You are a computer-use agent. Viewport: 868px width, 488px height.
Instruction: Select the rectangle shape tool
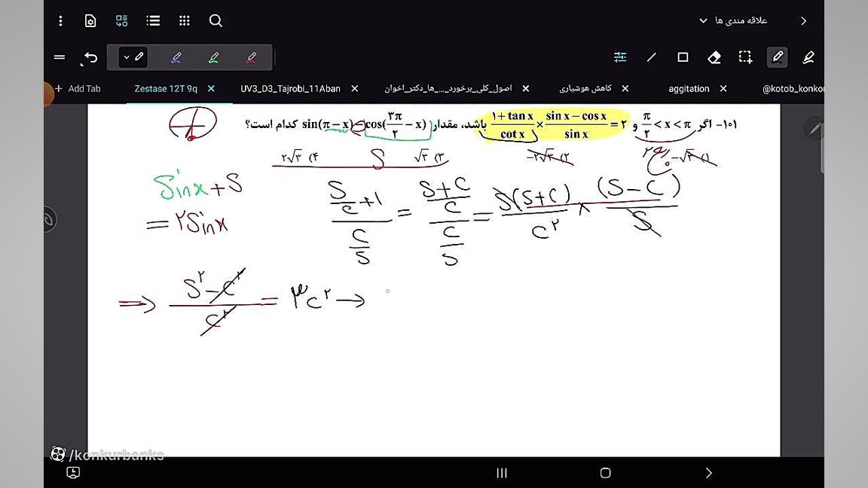click(683, 57)
